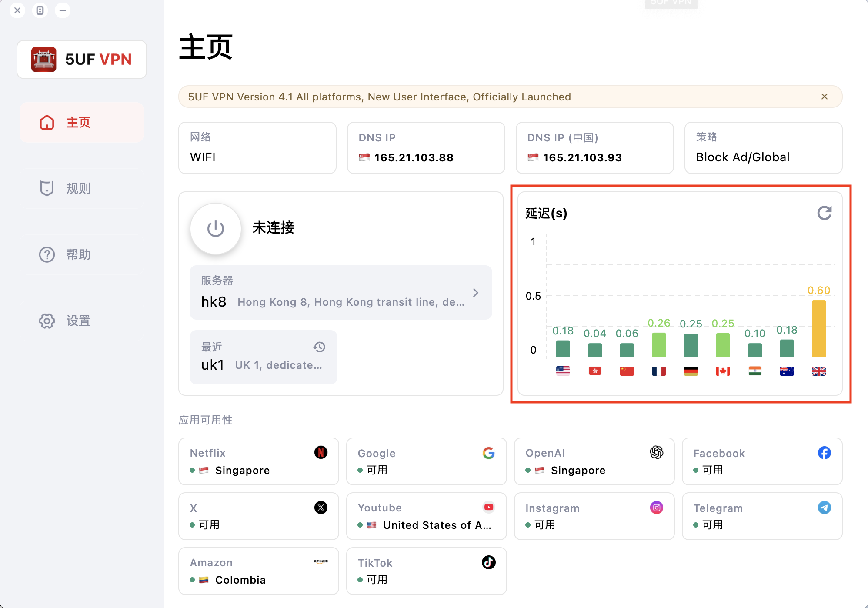Select the 网络 WIFI network card
The height and width of the screenshot is (608, 868).
click(257, 148)
